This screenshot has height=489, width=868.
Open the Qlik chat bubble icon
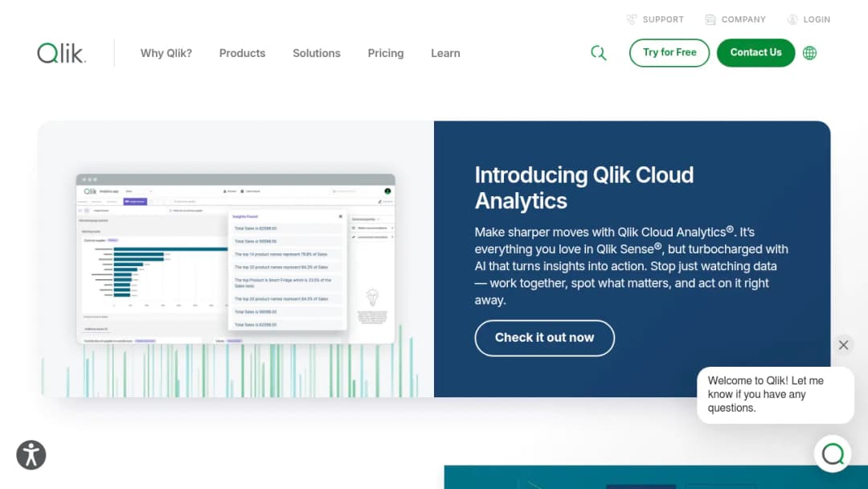pyautogui.click(x=833, y=454)
